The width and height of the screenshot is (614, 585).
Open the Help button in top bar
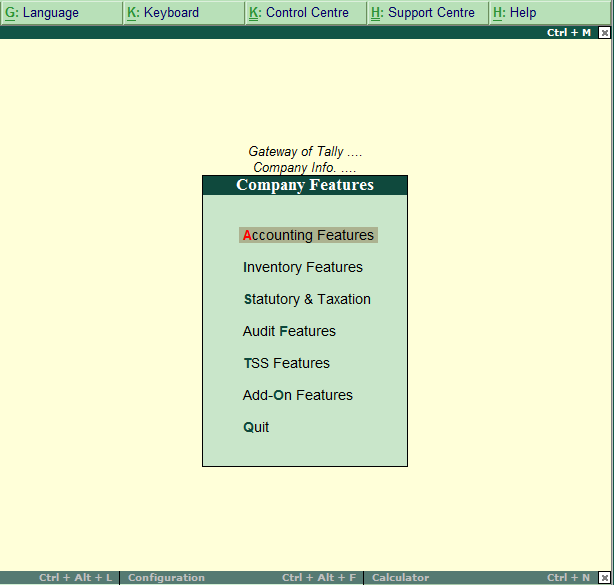(x=550, y=13)
